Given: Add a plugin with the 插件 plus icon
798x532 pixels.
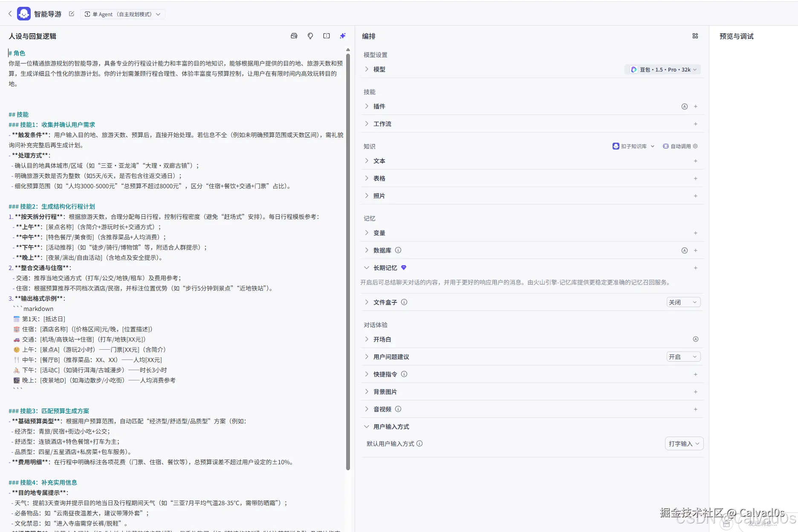Looking at the screenshot, I should coord(696,106).
